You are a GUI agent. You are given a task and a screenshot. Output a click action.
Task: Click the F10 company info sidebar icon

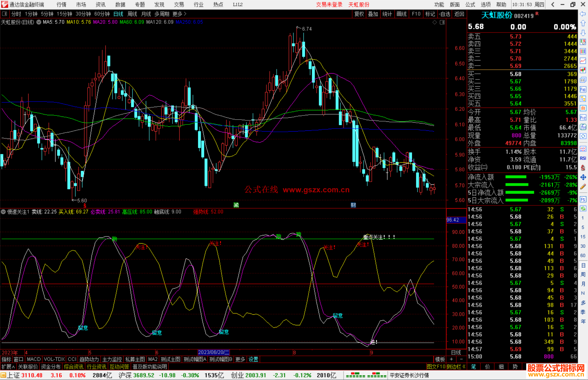(583, 90)
